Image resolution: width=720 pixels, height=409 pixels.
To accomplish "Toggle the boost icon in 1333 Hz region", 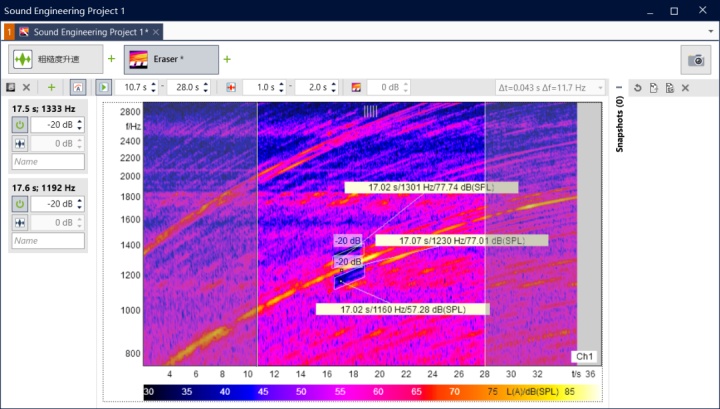I will pyautogui.click(x=20, y=144).
